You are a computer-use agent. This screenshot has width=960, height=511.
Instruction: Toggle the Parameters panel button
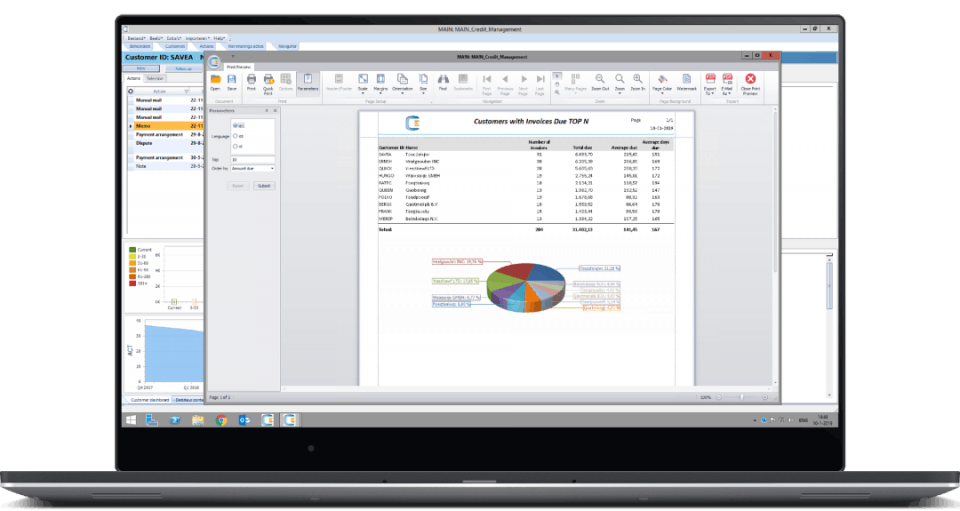tap(307, 83)
